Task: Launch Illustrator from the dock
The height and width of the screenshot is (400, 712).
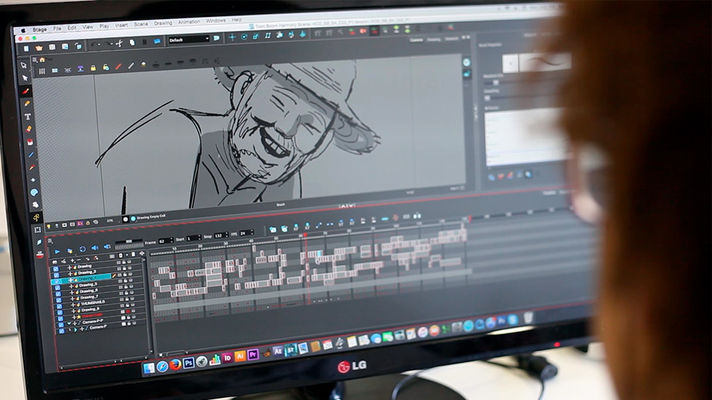Action: 240,356
